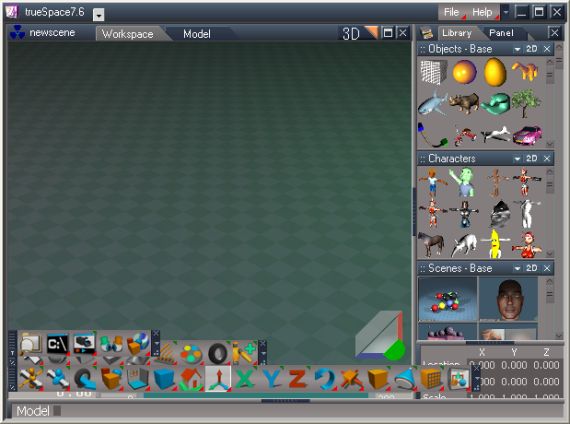Screen dimensions: 570x424
Task: Click the open room box icon
Action: tap(138, 379)
